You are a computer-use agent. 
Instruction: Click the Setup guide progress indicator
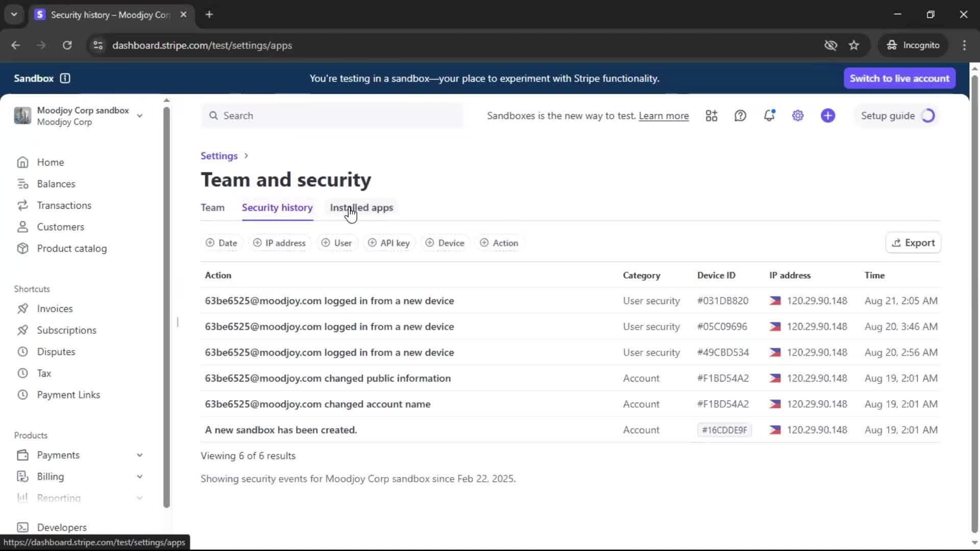[928, 116]
